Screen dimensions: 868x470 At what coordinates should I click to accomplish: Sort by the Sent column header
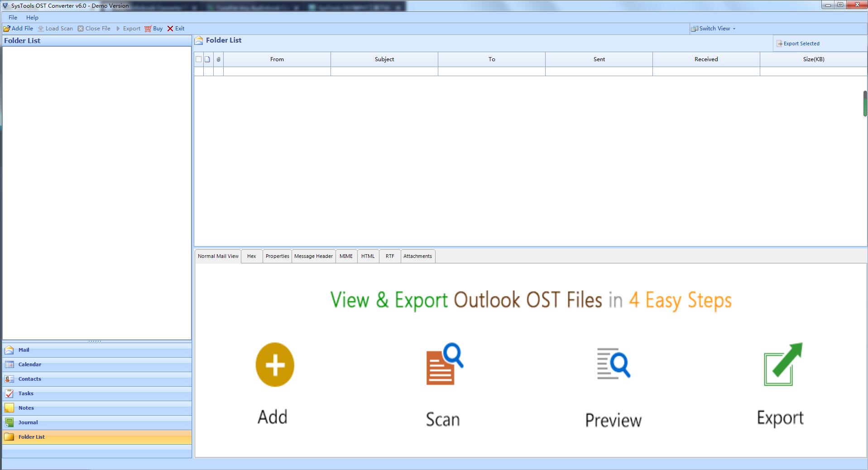pyautogui.click(x=599, y=59)
